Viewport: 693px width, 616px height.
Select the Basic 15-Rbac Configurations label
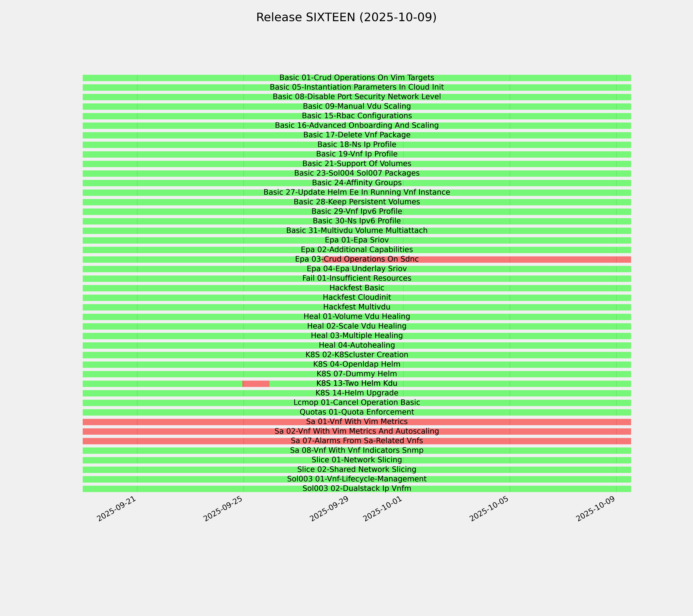(x=357, y=116)
